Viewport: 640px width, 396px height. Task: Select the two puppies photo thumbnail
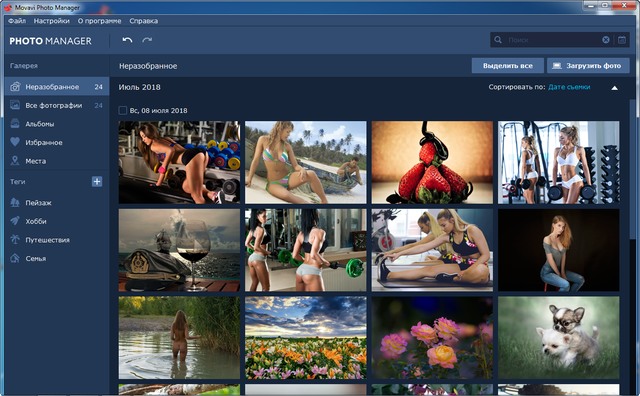558,338
